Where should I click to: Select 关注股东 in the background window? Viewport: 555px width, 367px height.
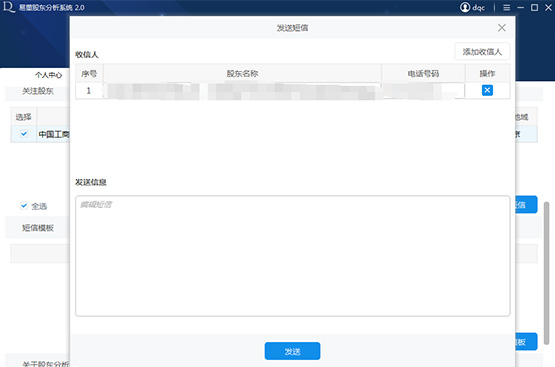tap(38, 91)
